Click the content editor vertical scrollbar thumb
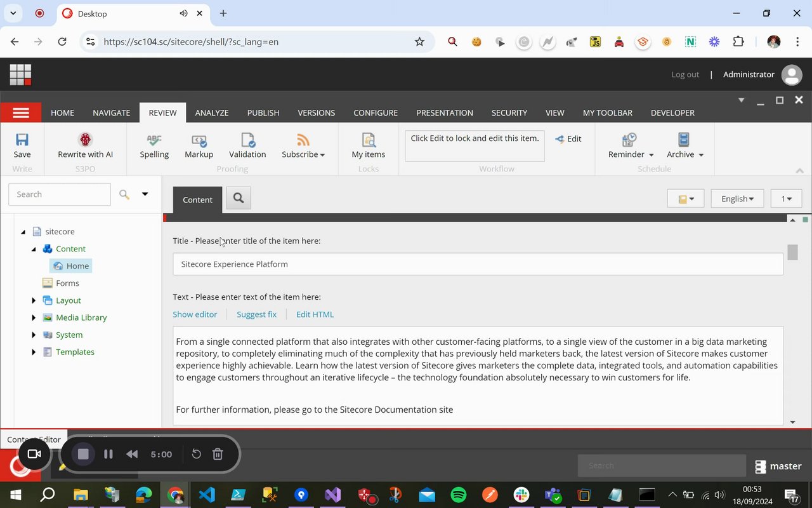Image resolution: width=812 pixels, height=508 pixels. tap(792, 251)
